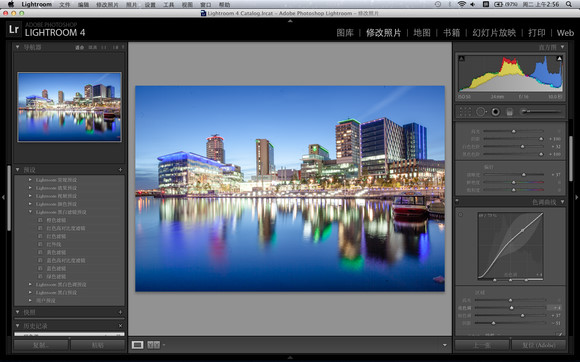Select the Red Eye Correction tool
This screenshot has width=580, height=362.
(496, 112)
